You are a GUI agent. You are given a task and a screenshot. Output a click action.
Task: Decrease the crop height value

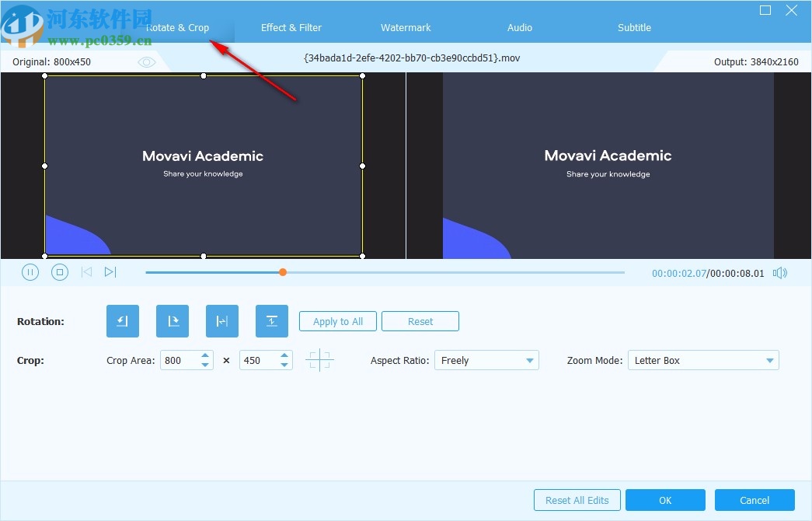click(284, 365)
